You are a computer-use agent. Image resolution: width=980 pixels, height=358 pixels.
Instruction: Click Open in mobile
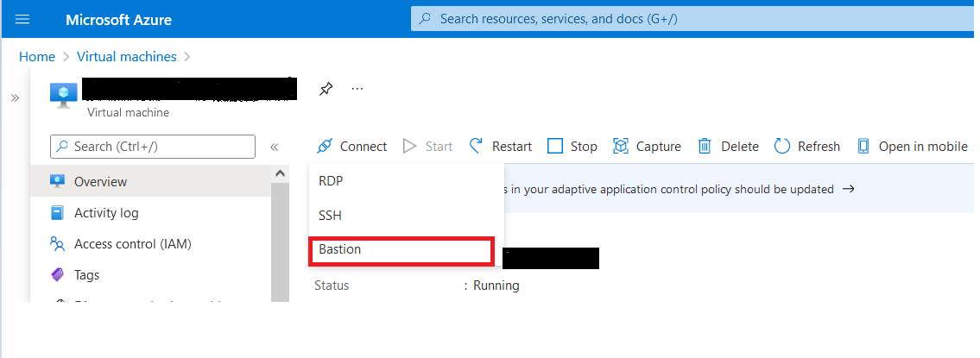coord(912,147)
